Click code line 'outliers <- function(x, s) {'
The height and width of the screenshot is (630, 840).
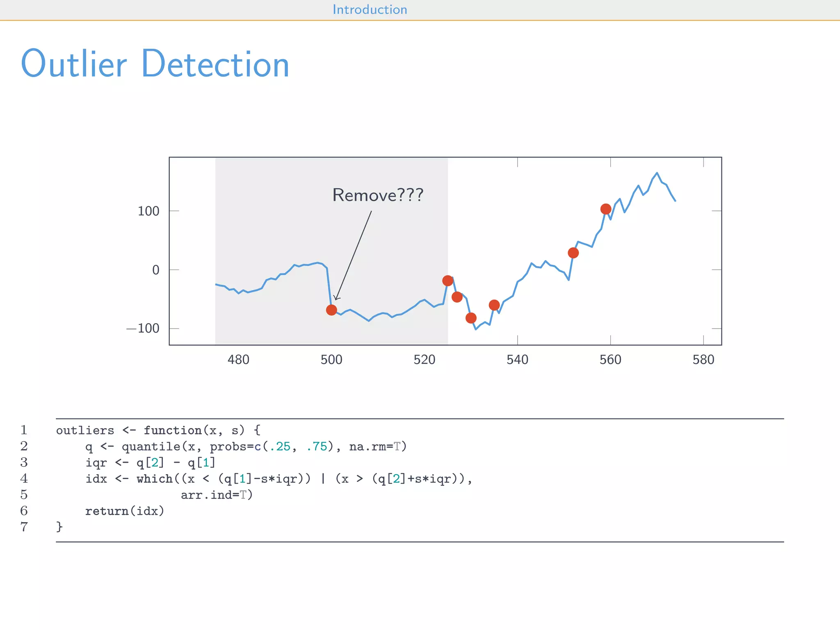coord(158,430)
